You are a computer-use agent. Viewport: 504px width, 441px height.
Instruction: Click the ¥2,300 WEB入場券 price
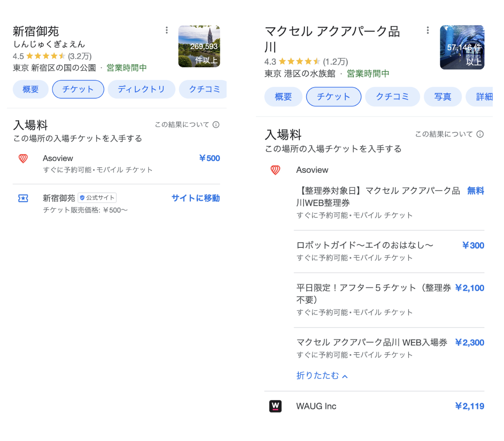470,342
